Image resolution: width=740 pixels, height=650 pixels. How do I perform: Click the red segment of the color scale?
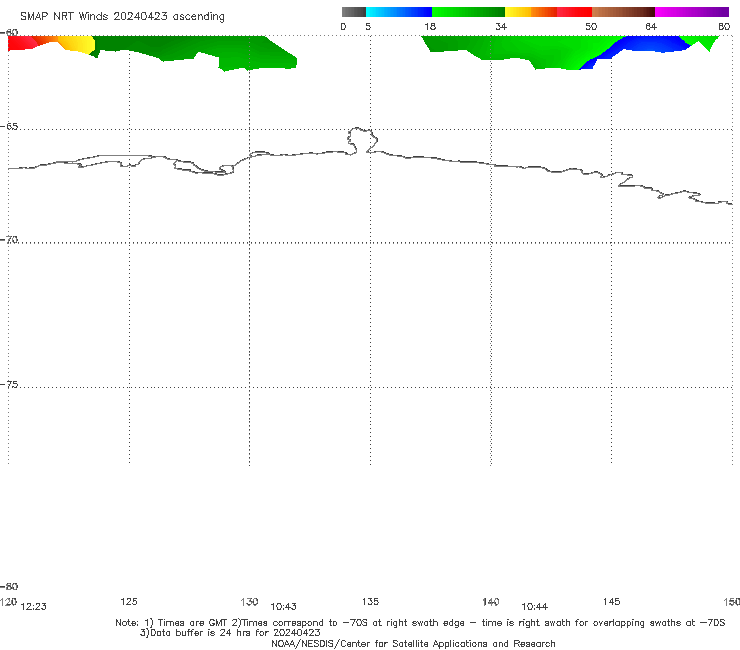point(574,12)
